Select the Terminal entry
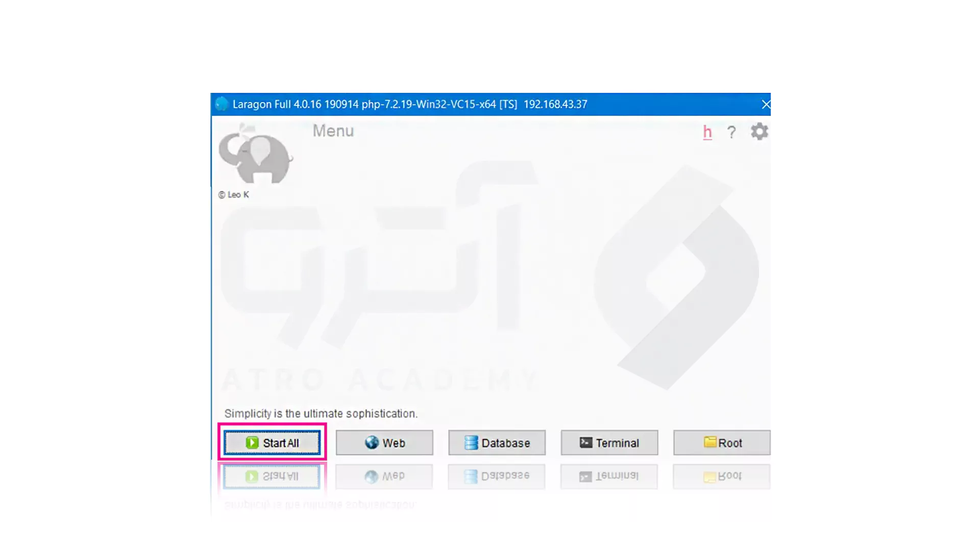The image size is (980, 551). (609, 443)
